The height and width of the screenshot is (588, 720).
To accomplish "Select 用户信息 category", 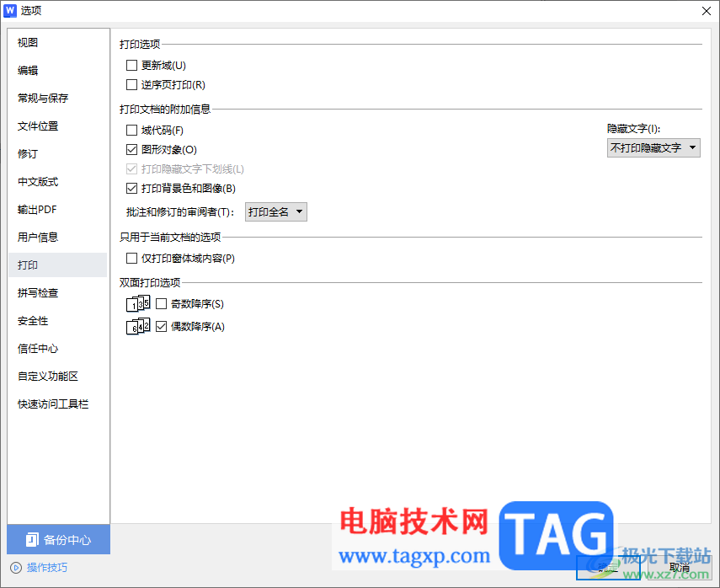I will pos(58,238).
